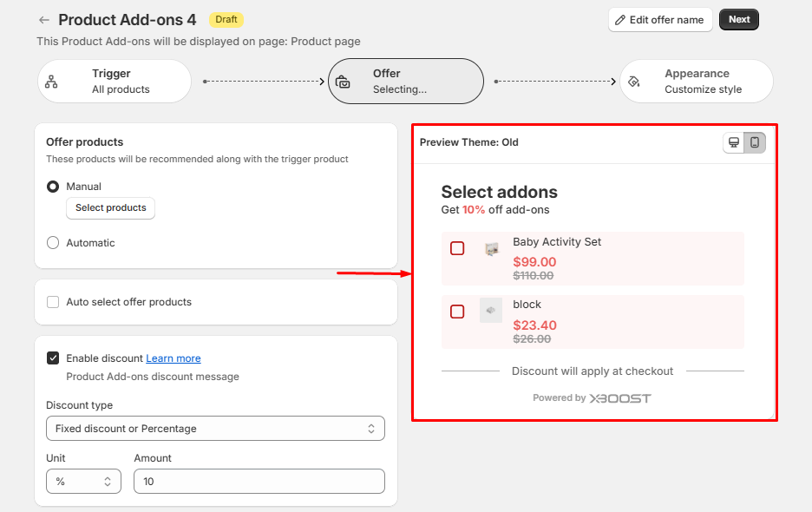
Task: Open the Learn more link
Action: [x=174, y=358]
